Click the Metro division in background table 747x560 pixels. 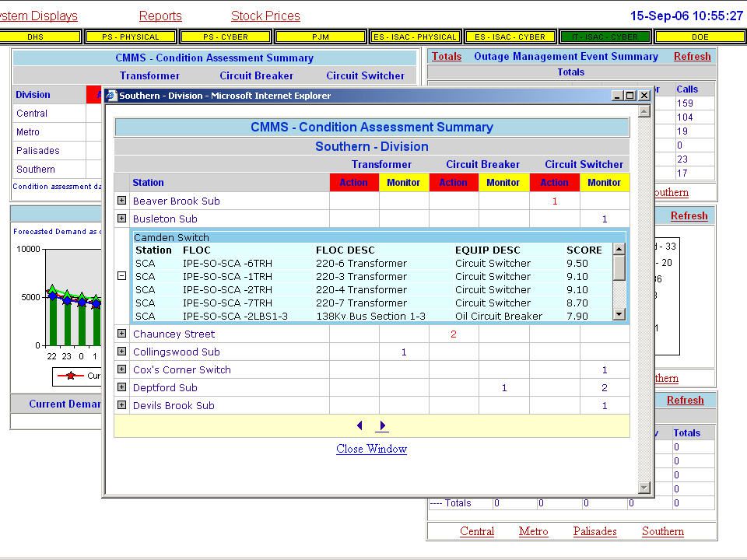pos(28,132)
